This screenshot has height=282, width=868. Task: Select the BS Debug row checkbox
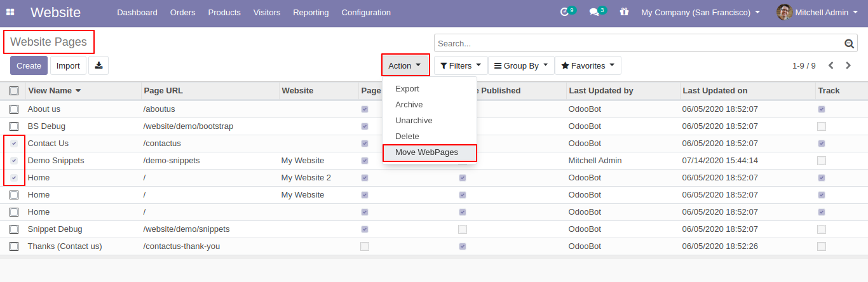(x=14, y=126)
